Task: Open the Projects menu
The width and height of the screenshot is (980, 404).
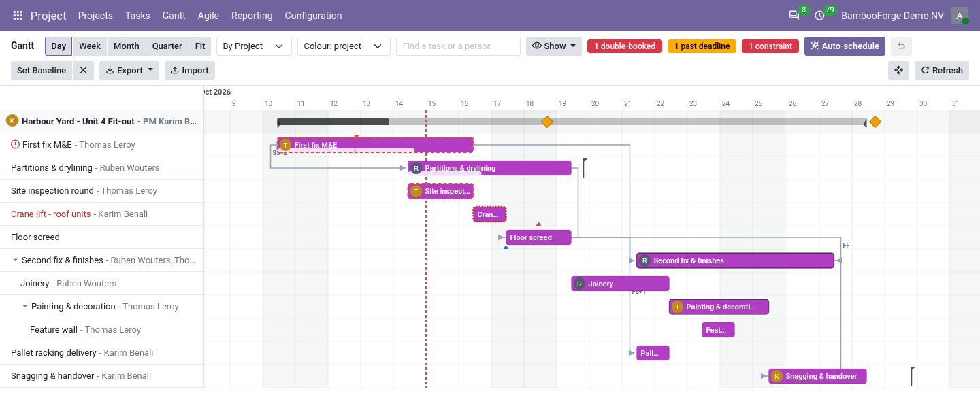Action: tap(95, 16)
